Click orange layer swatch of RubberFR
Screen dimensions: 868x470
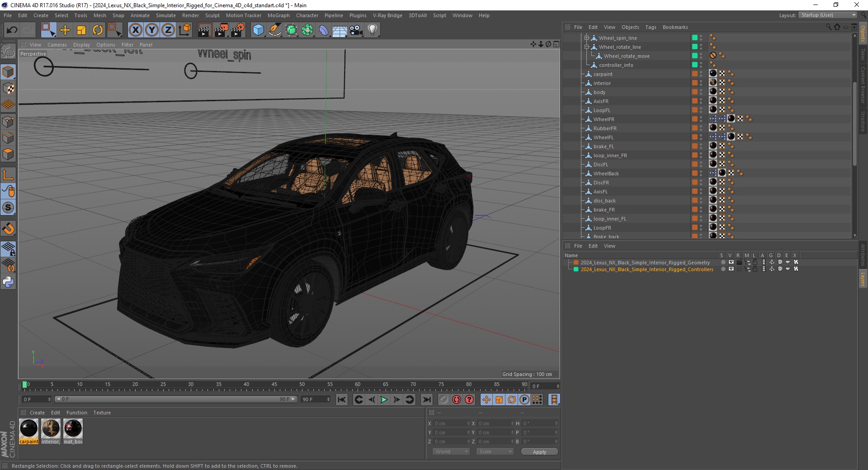coord(695,128)
